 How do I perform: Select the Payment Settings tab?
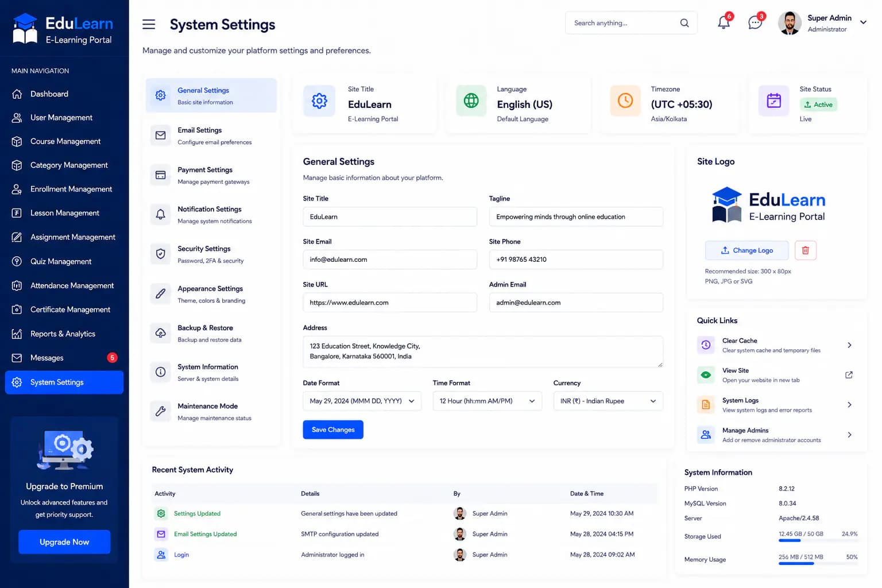211,175
